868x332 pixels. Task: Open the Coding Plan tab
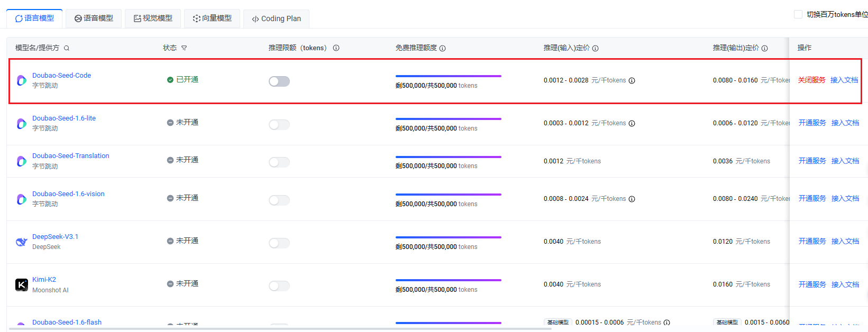point(276,19)
